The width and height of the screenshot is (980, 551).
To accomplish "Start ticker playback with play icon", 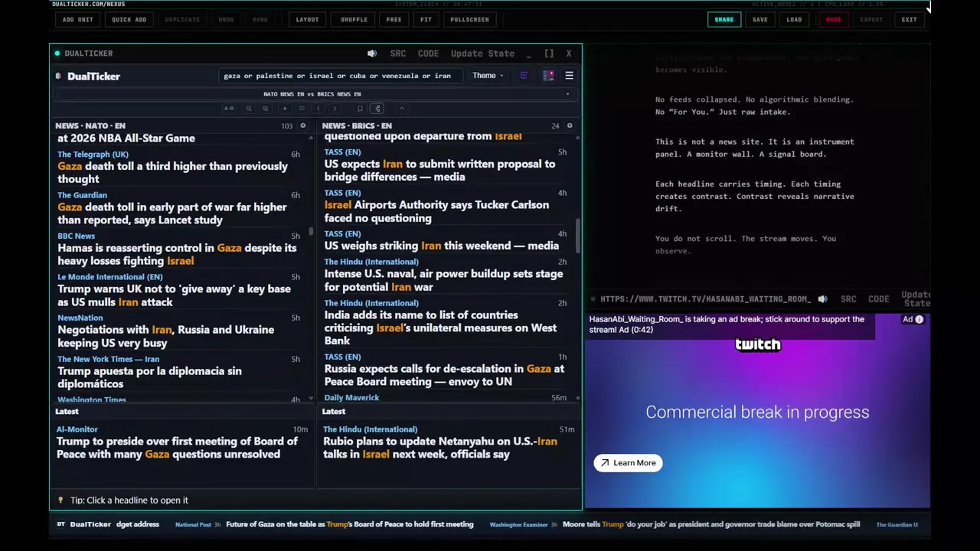I will pyautogui.click(x=285, y=109).
